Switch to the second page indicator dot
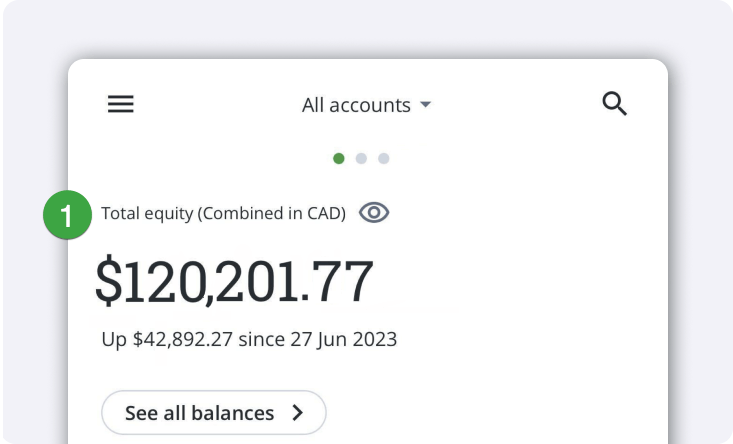 coord(361,158)
